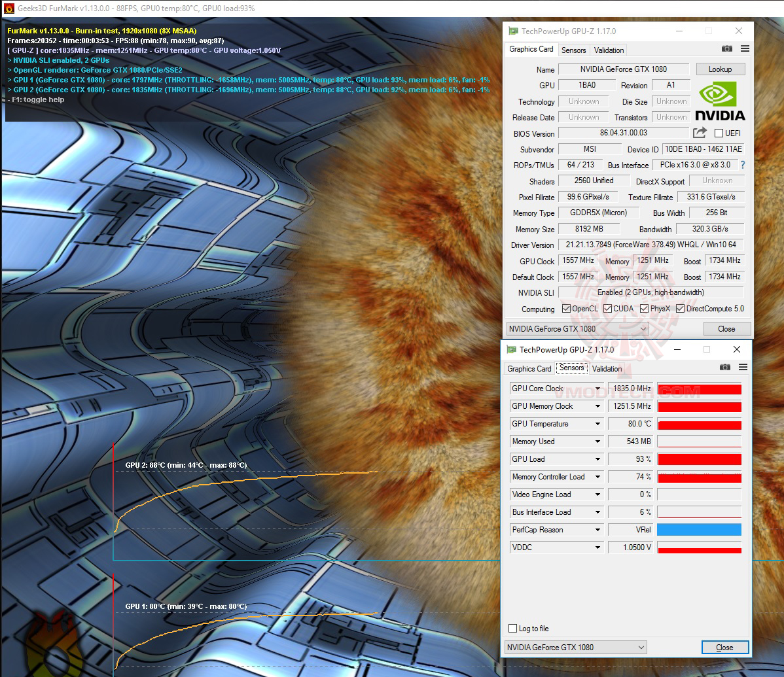This screenshot has height=677, width=784.
Task: Click Close button in upper GPU-Z window
Action: click(x=726, y=329)
